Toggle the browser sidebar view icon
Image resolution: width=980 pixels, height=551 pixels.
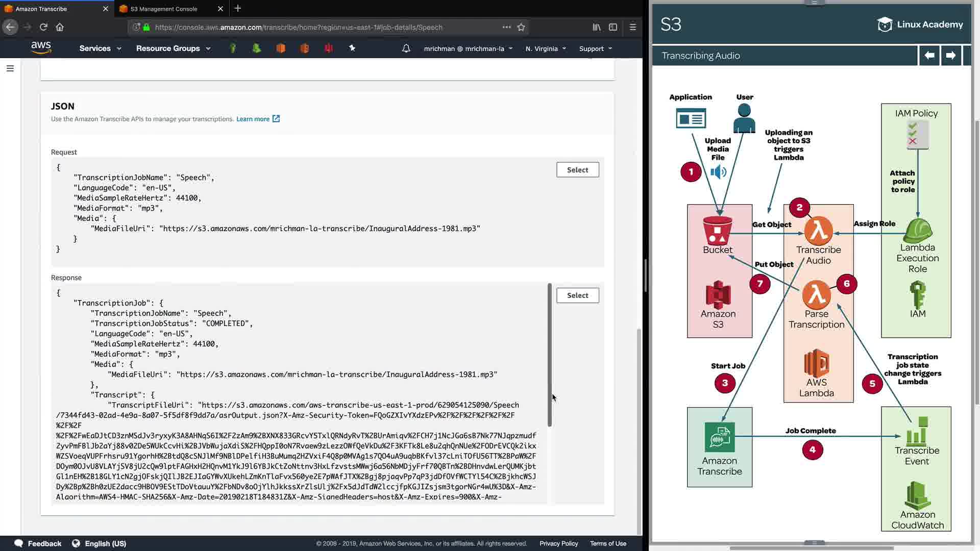pyautogui.click(x=613, y=27)
